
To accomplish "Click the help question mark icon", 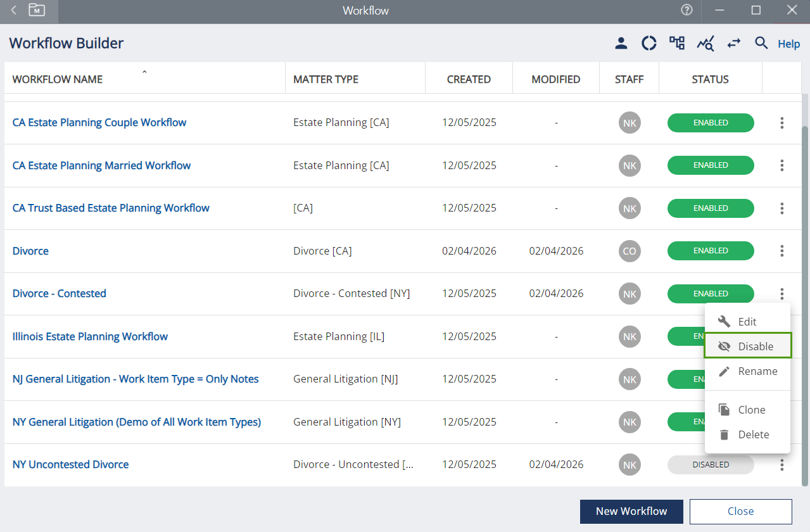I will pyautogui.click(x=687, y=10).
